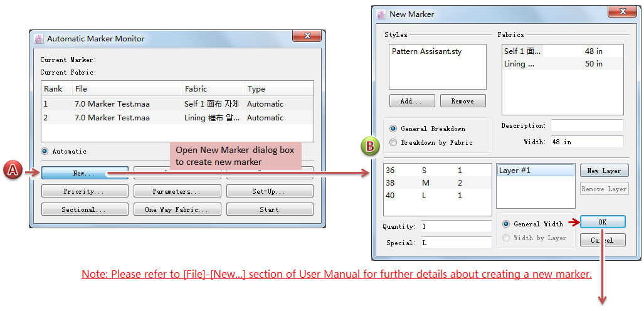The height and width of the screenshot is (311, 644).
Task: Select General Breakdown option
Action: pyautogui.click(x=393, y=129)
